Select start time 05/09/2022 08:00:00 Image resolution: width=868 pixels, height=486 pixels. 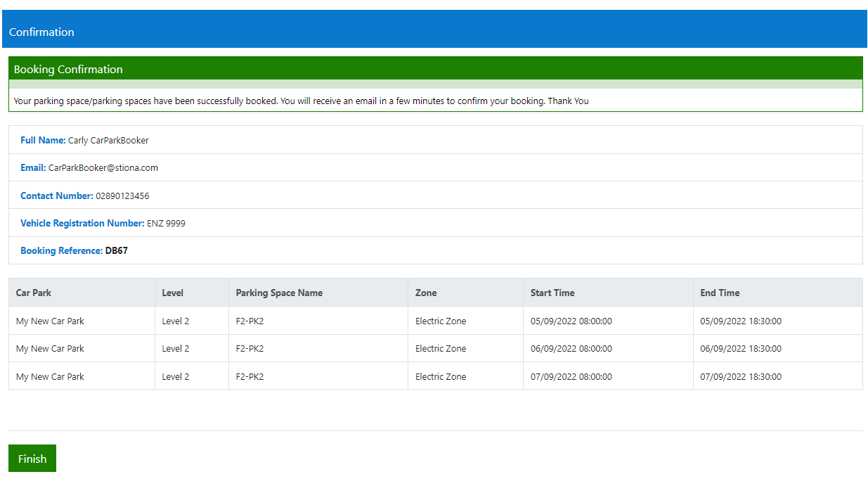571,321
